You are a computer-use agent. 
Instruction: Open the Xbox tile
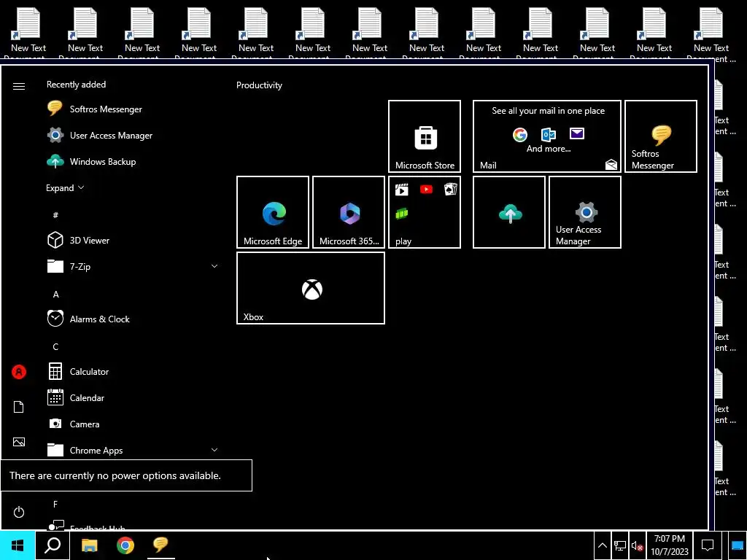pos(311,288)
